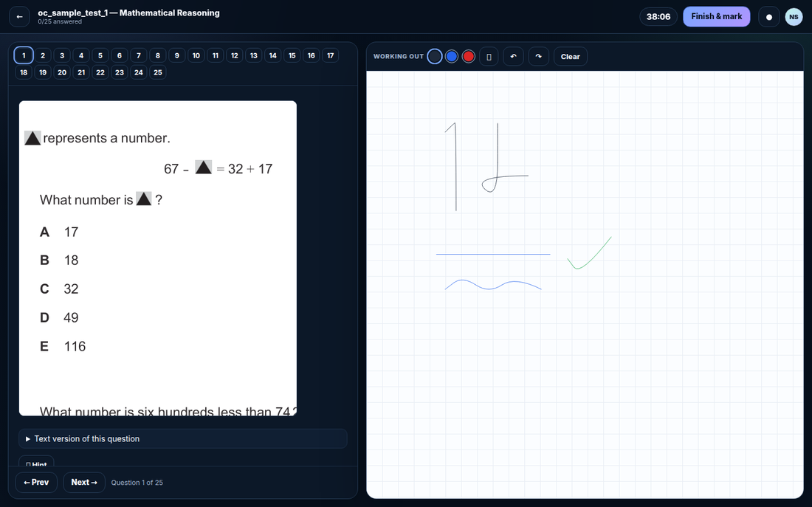Choose answer C 32

59,289
